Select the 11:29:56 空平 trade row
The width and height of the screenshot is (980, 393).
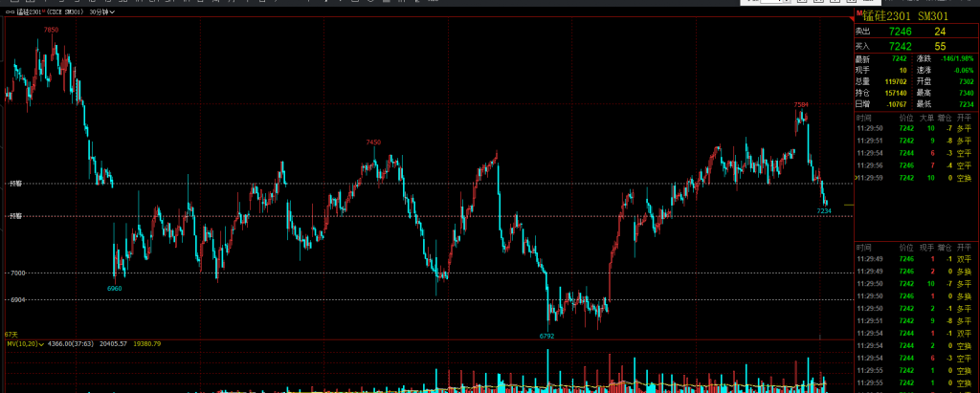point(914,164)
